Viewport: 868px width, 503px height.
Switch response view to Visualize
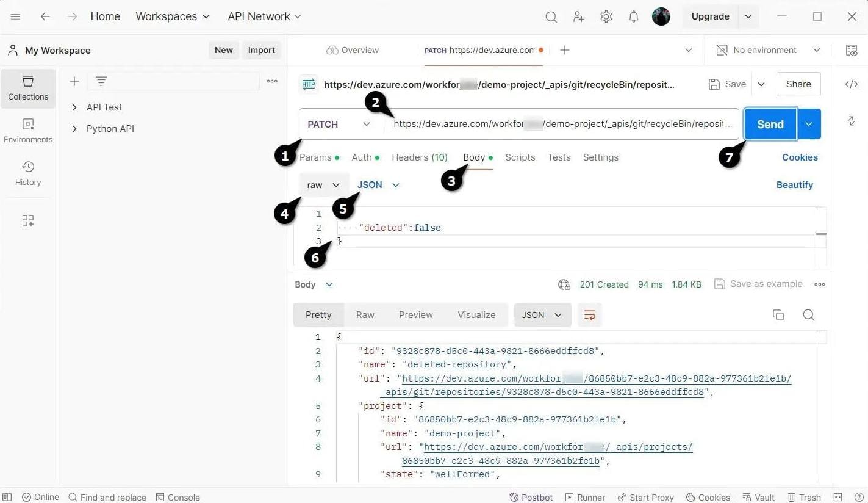[476, 315]
